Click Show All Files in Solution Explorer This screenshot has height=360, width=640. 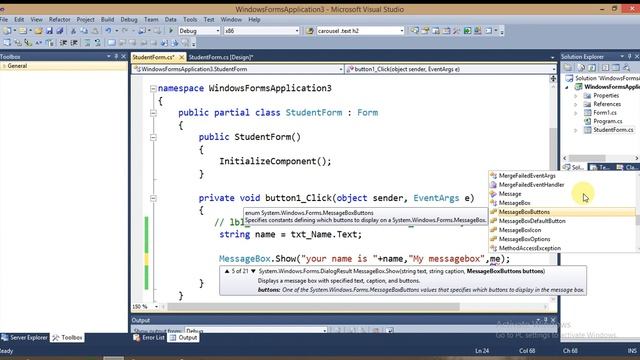coord(581,68)
